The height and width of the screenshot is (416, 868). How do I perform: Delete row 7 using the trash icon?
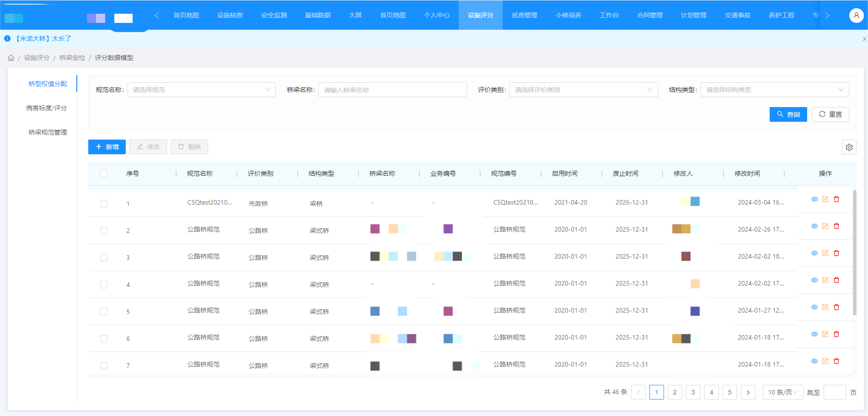[x=836, y=361]
